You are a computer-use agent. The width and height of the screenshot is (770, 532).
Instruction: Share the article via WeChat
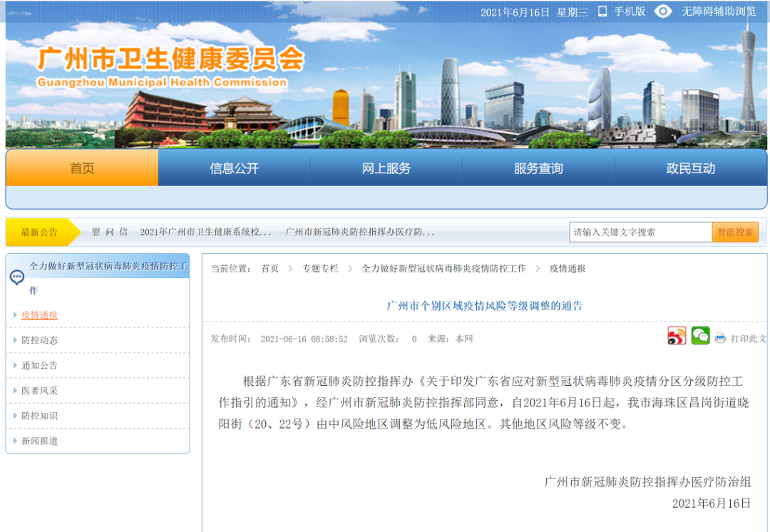click(x=700, y=336)
